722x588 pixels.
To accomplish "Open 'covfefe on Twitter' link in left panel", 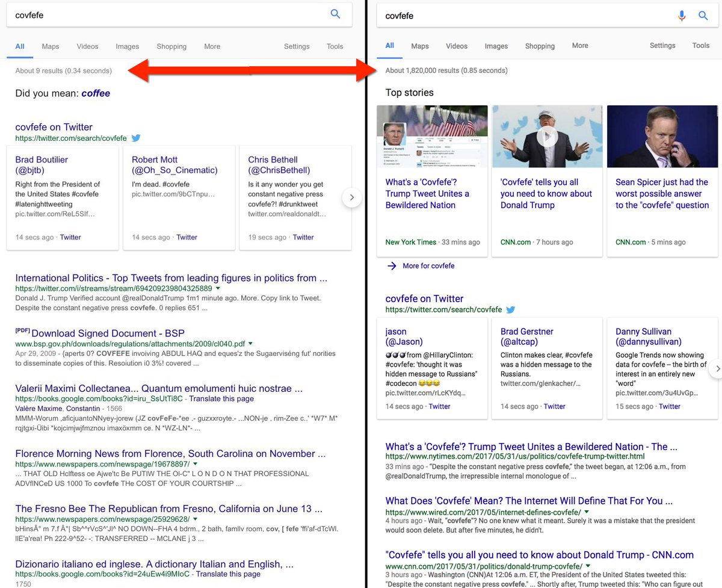I will click(x=54, y=127).
